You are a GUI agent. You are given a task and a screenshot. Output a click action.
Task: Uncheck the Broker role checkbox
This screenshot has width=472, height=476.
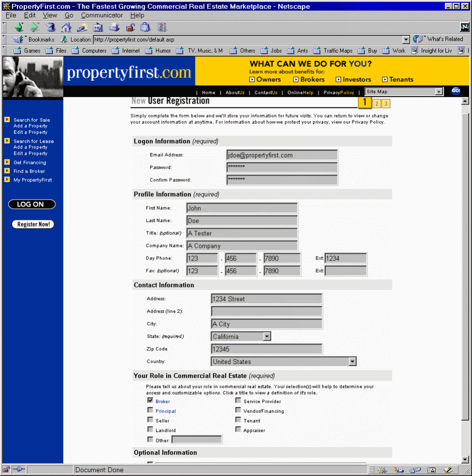click(x=150, y=401)
